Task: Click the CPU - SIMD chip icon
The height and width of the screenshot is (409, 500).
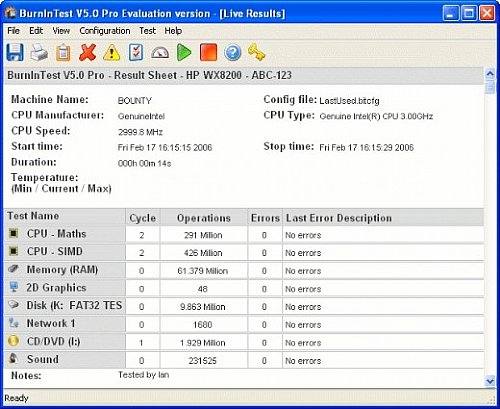Action: (13, 251)
